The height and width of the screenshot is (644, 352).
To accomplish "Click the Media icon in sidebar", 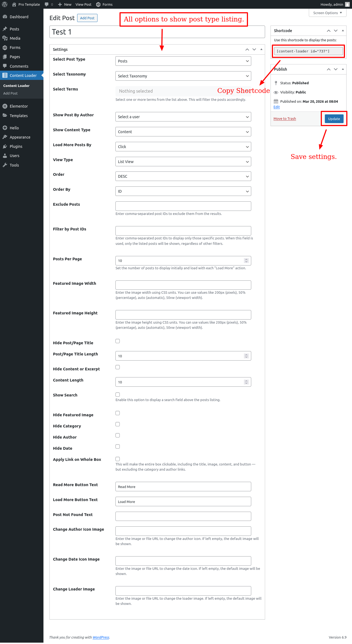I will [x=5, y=38].
